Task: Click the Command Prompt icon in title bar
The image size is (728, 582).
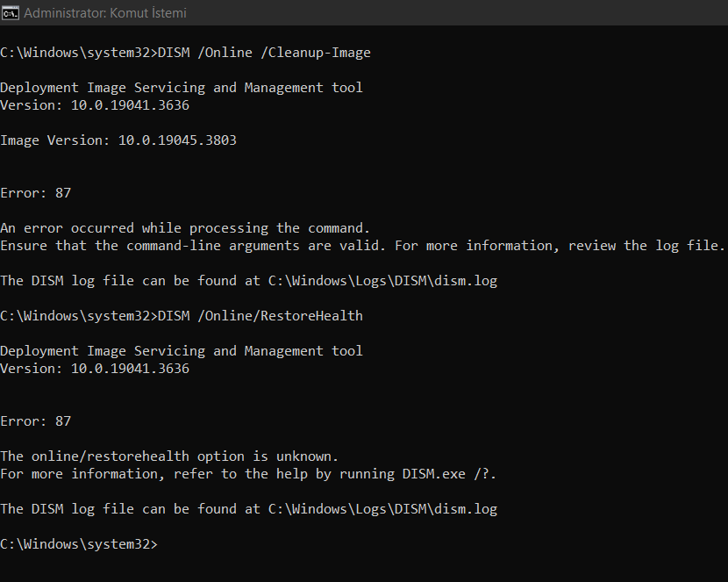Action: point(11,13)
